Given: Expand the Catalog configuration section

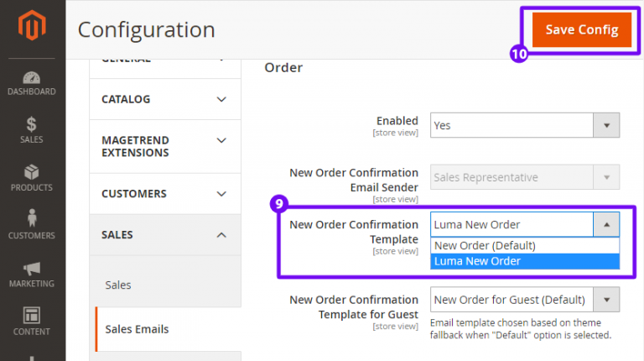Looking at the screenshot, I should coord(164,99).
